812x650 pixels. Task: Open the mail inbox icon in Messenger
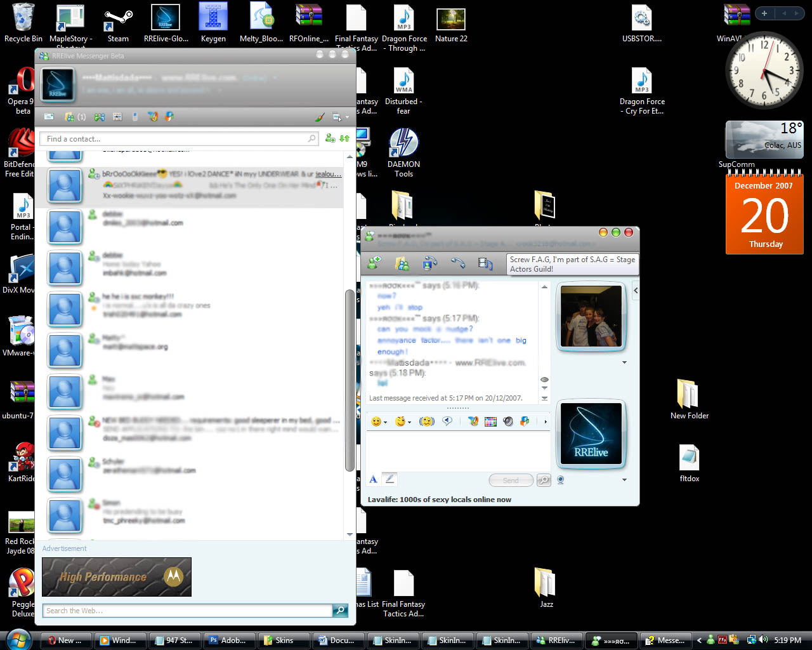point(49,117)
